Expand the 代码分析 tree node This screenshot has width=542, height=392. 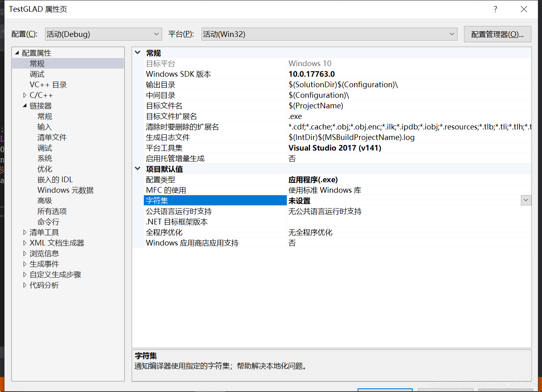coord(25,285)
